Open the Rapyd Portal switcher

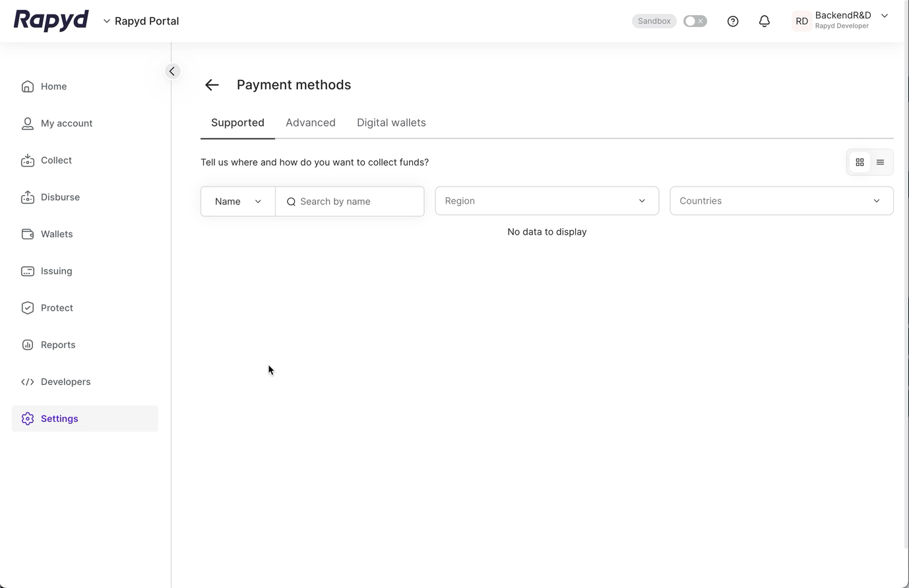(x=141, y=20)
